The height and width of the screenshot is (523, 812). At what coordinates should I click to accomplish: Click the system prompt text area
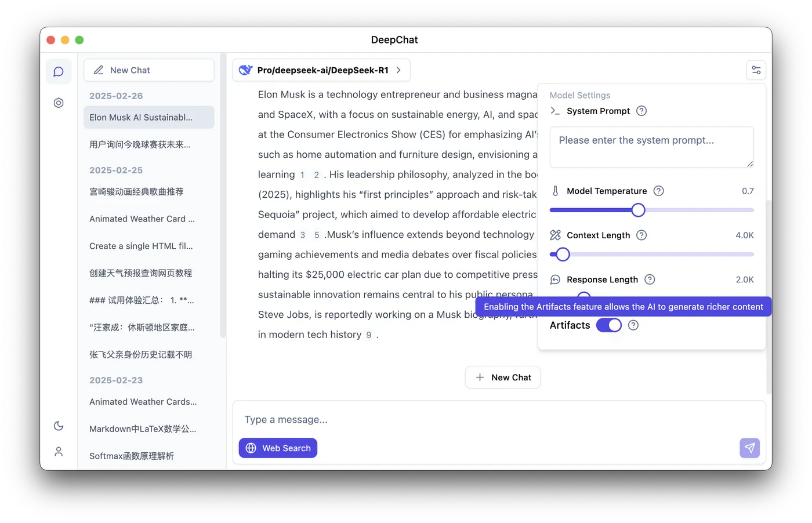pos(652,147)
